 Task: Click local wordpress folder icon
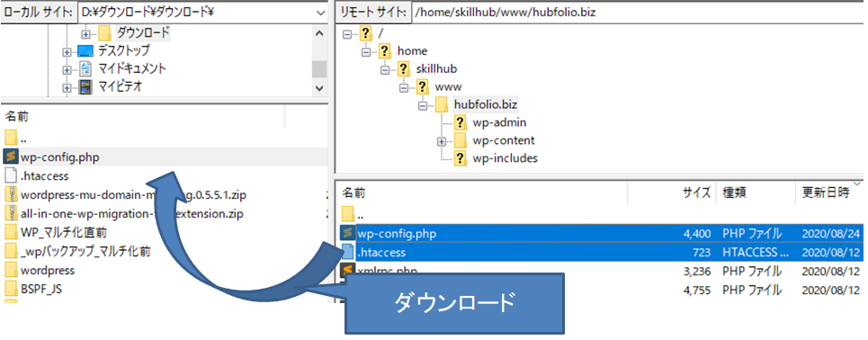11,271
